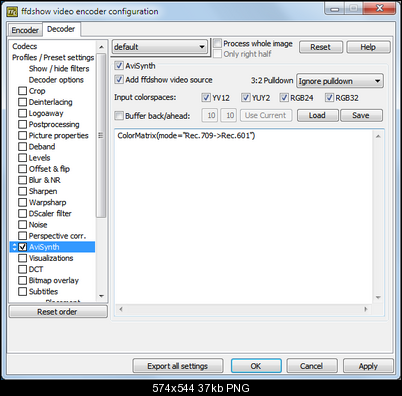This screenshot has width=402, height=396.
Task: Enable the Warpsharp filter checkbox
Action: [22, 202]
